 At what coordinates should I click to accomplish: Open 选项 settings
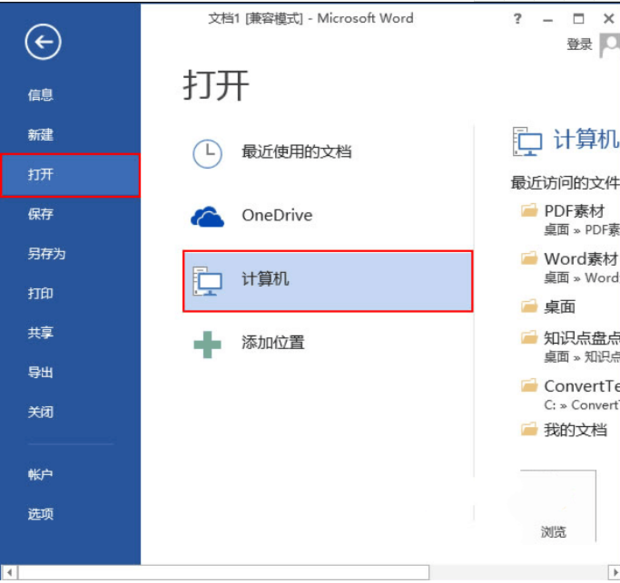pos(40,514)
